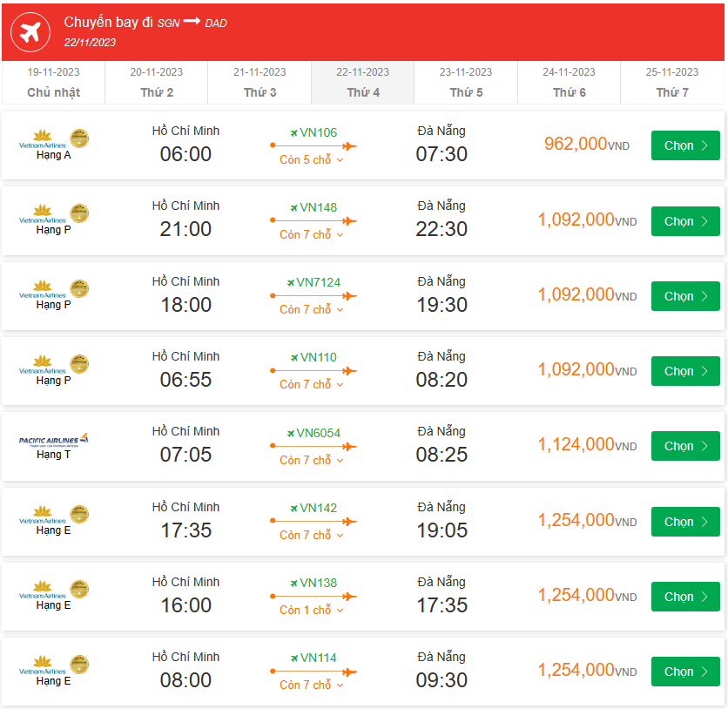
Task: Click the Vietnam Airlines logo on the VN114 flight
Action: point(53,665)
